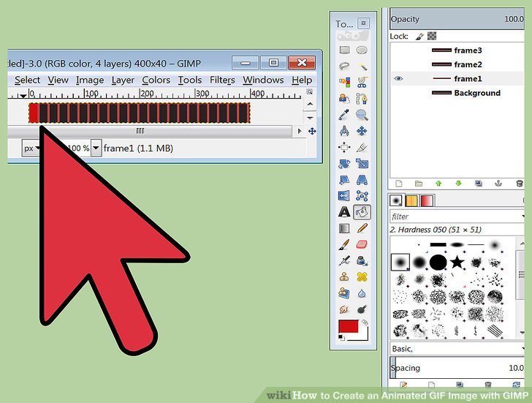This screenshot has width=532, height=403.
Task: Raise the layer with green up arrow
Action: (x=438, y=184)
